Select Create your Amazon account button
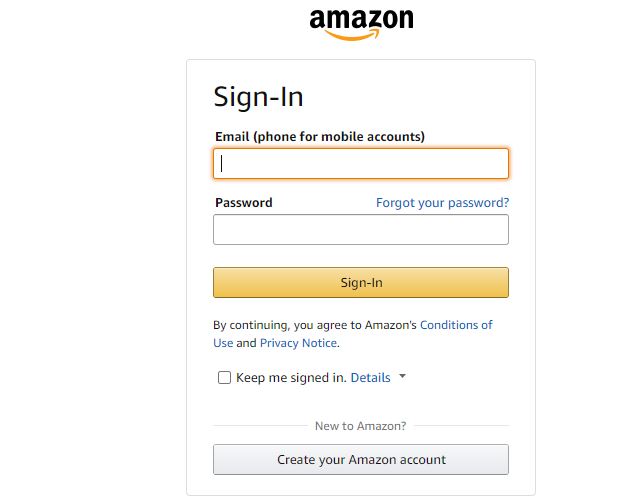Viewport: 631px width, 498px height. pyautogui.click(x=361, y=459)
